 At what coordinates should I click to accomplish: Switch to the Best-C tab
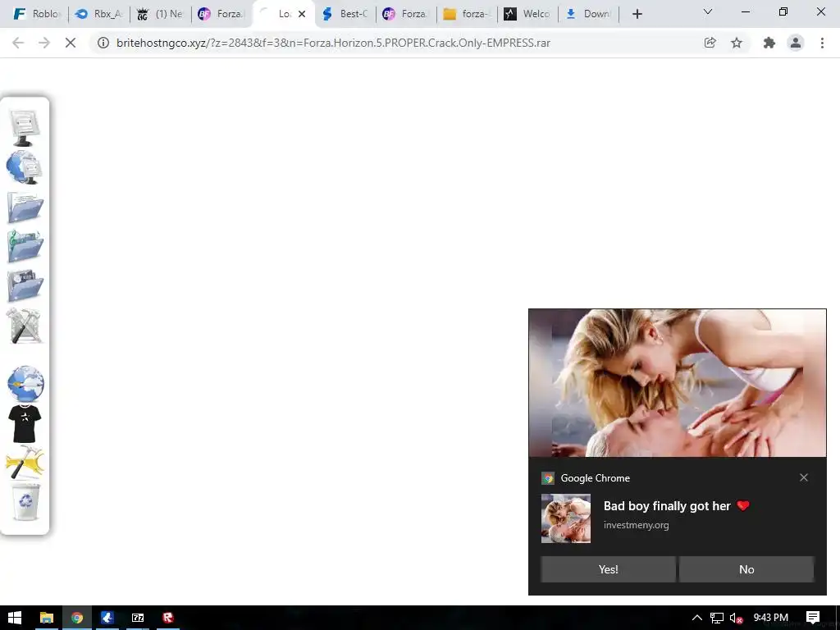pyautogui.click(x=345, y=14)
